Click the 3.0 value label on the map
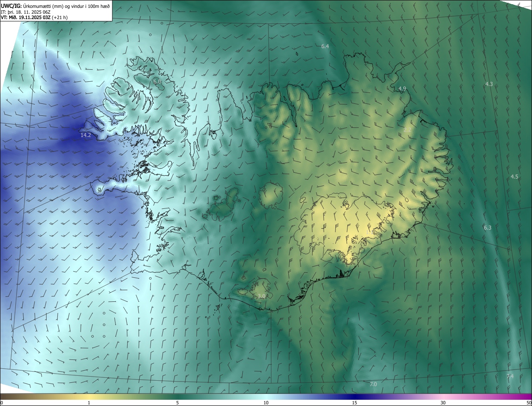The height and width of the screenshot is (406, 532). coord(261,296)
